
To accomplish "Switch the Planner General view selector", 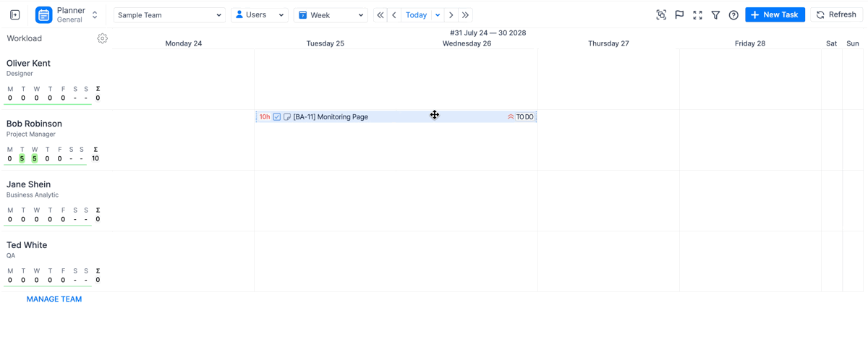I will [95, 14].
